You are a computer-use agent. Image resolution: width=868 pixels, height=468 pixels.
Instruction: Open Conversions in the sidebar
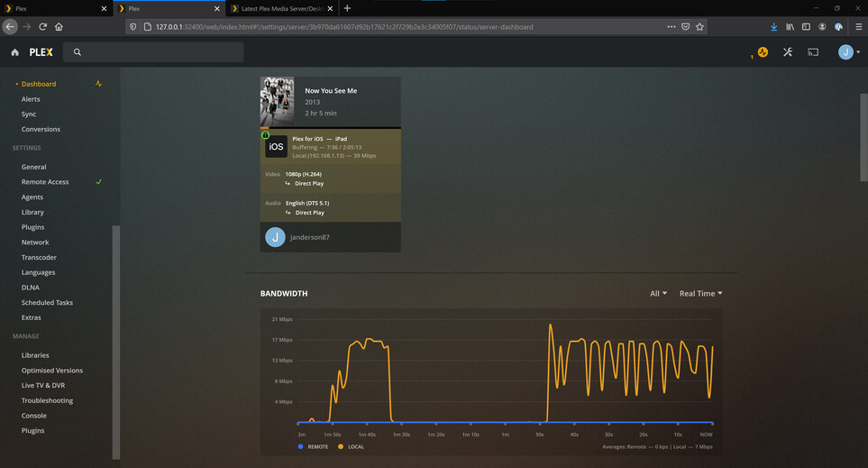coord(41,129)
